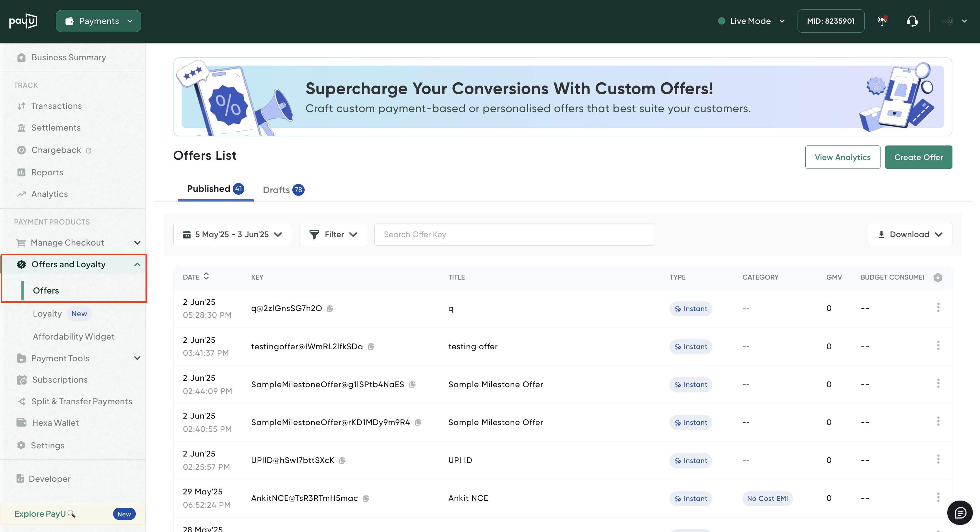Screen dimensions: 980x532
Task: Go to Analytics in the sidebar
Action: (x=50, y=194)
